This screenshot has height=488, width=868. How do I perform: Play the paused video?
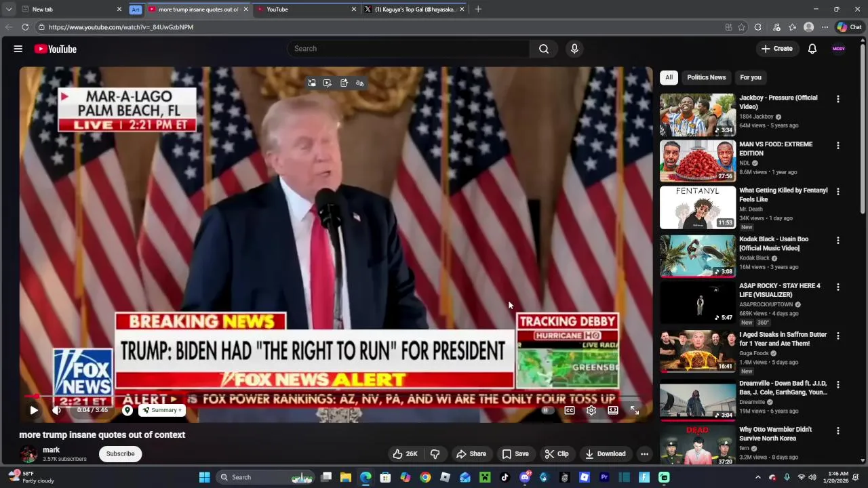tap(34, 410)
